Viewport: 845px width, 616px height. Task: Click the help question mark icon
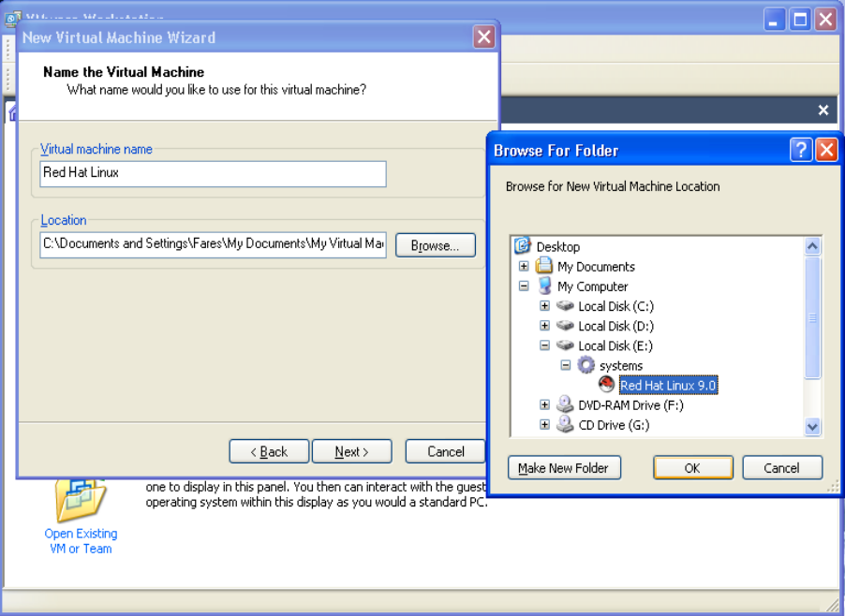801,150
